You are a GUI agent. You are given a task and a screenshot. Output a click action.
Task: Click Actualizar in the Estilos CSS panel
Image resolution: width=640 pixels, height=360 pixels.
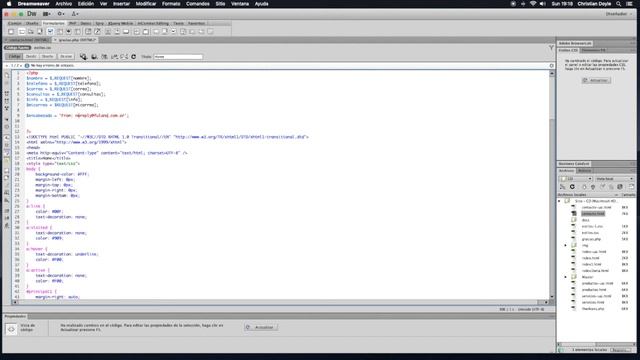[596, 80]
